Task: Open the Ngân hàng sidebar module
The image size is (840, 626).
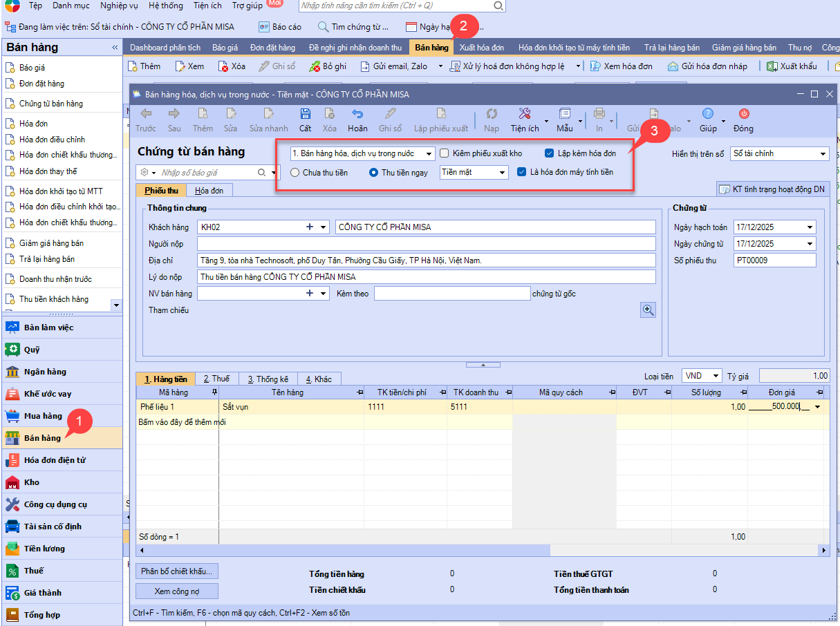Action: [x=45, y=372]
